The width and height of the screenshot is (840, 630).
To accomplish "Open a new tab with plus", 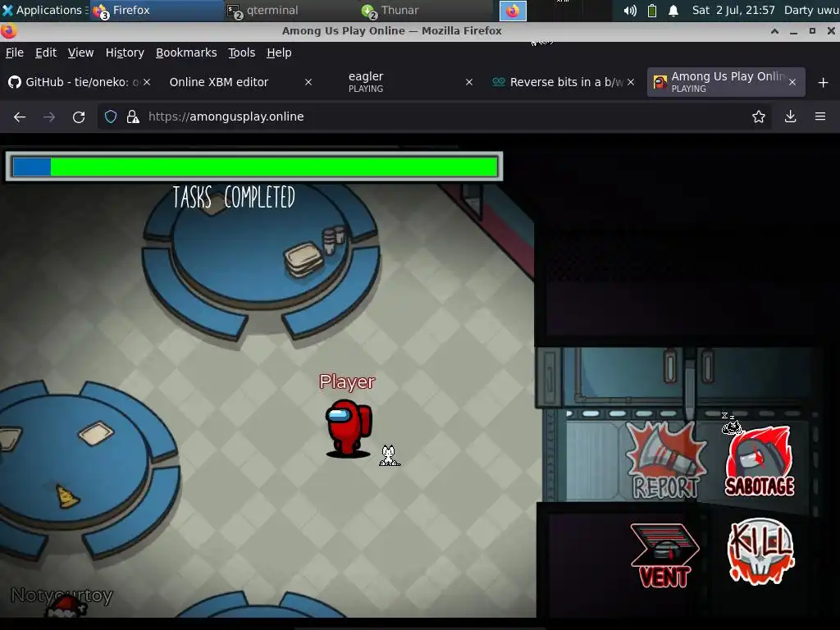I will point(824,83).
